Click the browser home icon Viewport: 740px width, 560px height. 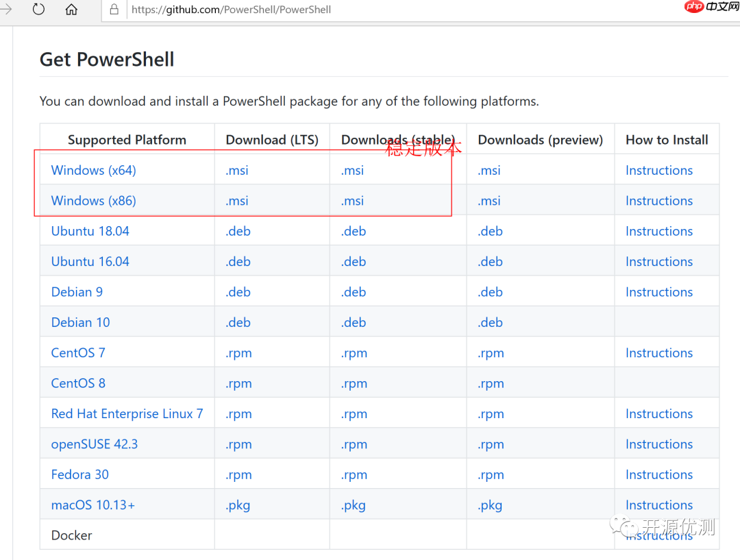click(x=71, y=10)
